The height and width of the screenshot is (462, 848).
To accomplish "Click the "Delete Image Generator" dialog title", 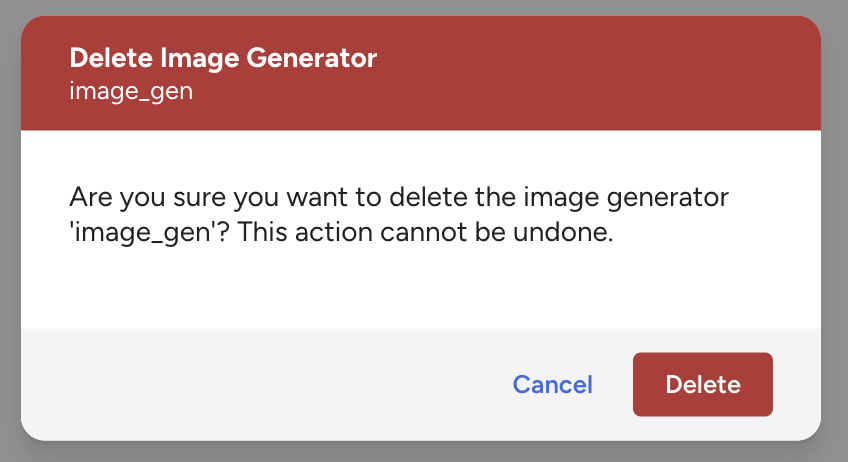I will point(223,58).
